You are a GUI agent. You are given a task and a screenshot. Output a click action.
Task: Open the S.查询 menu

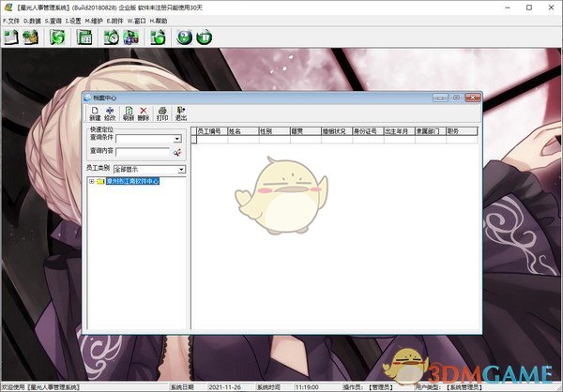click(53, 22)
